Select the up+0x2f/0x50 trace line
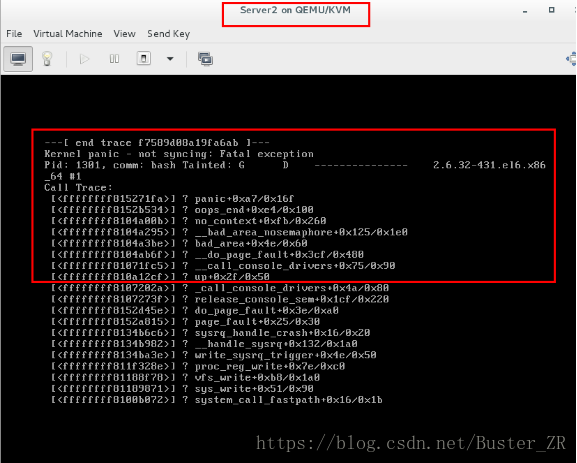 point(160,277)
